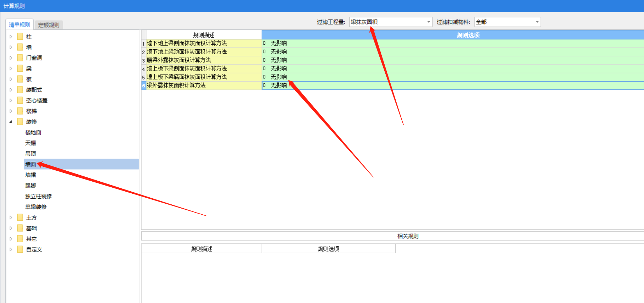Click the 相关规则 section header
The height and width of the screenshot is (303, 644).
click(x=392, y=236)
